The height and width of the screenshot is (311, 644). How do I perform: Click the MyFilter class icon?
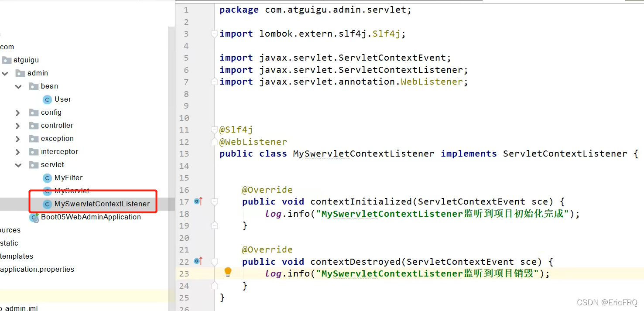47,178
